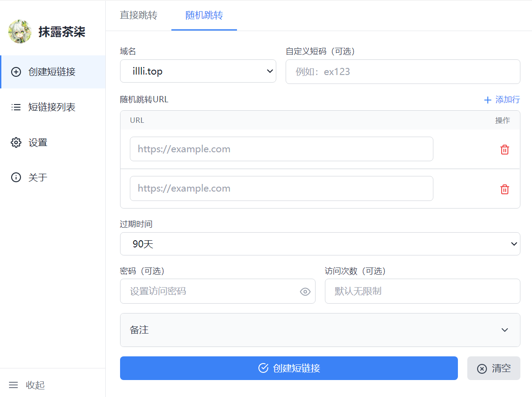Image resolution: width=532 pixels, height=397 pixels.
Task: Click the 访问次数 input field
Action: (x=422, y=291)
